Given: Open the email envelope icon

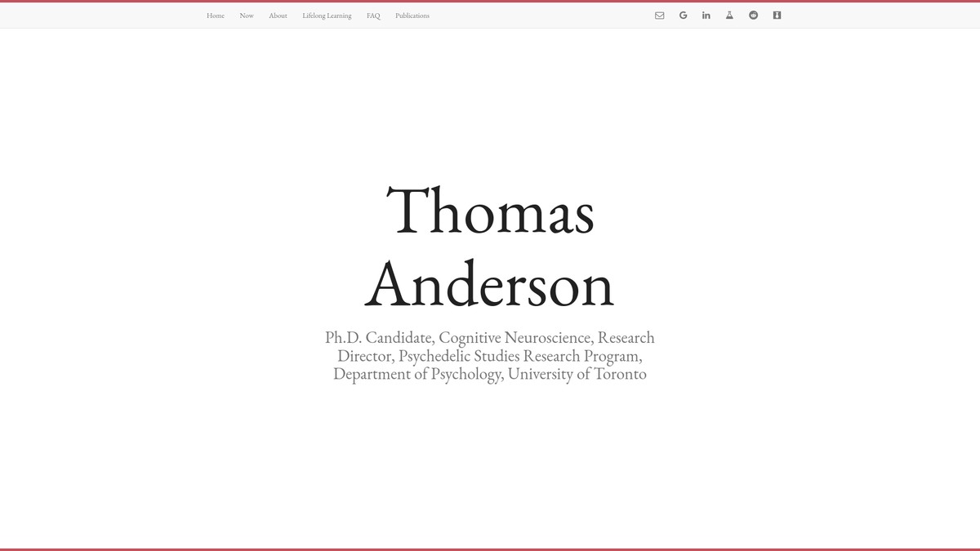Looking at the screenshot, I should pos(659,16).
